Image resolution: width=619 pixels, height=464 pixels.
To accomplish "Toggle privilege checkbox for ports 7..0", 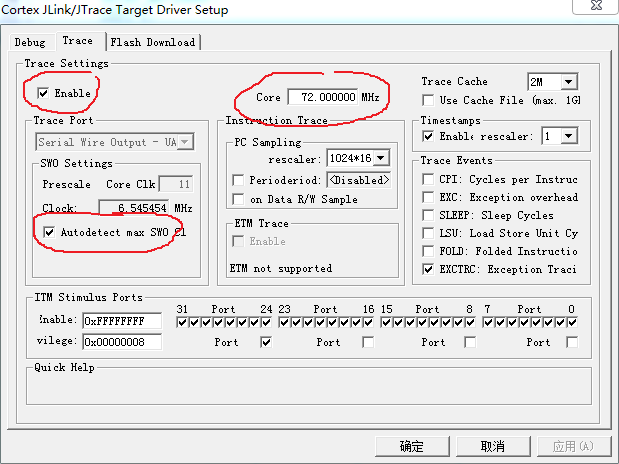I will point(572,342).
